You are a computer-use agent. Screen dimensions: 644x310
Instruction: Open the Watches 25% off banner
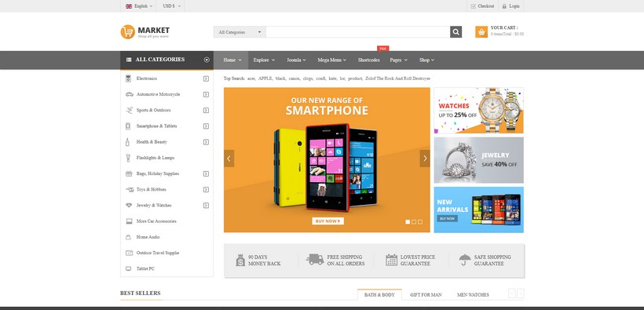click(x=478, y=111)
